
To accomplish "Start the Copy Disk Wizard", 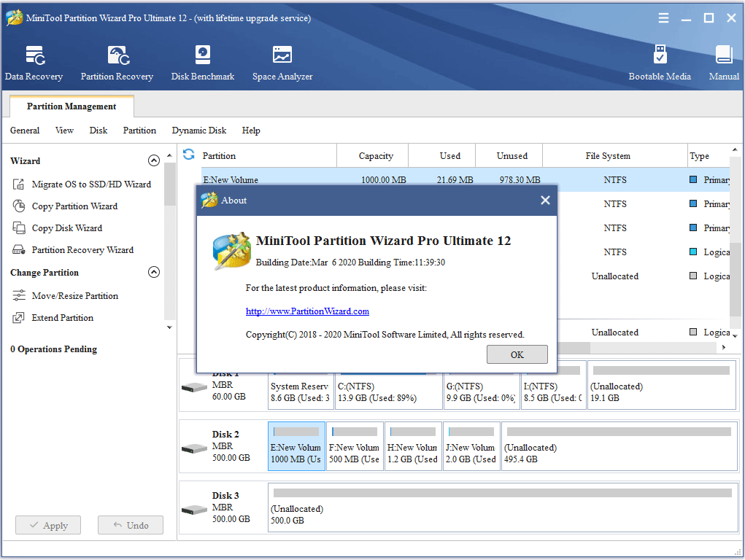I will 58,228.
